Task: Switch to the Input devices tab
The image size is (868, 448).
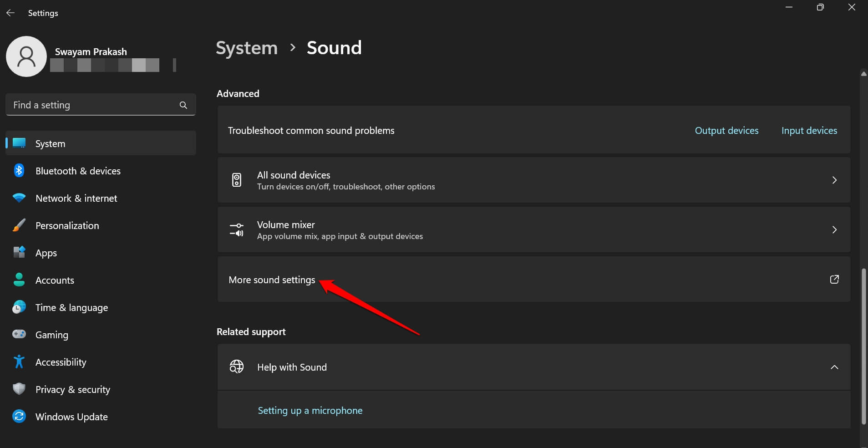Action: point(809,130)
